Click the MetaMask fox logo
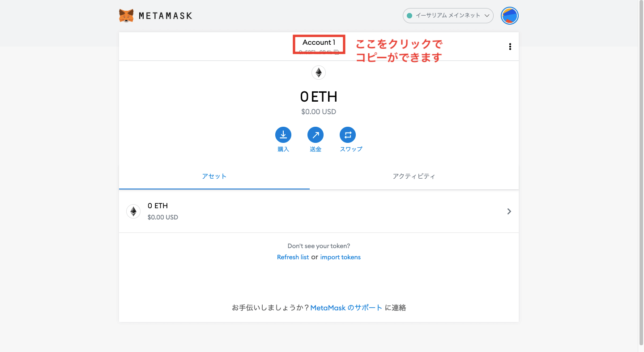 (x=126, y=16)
